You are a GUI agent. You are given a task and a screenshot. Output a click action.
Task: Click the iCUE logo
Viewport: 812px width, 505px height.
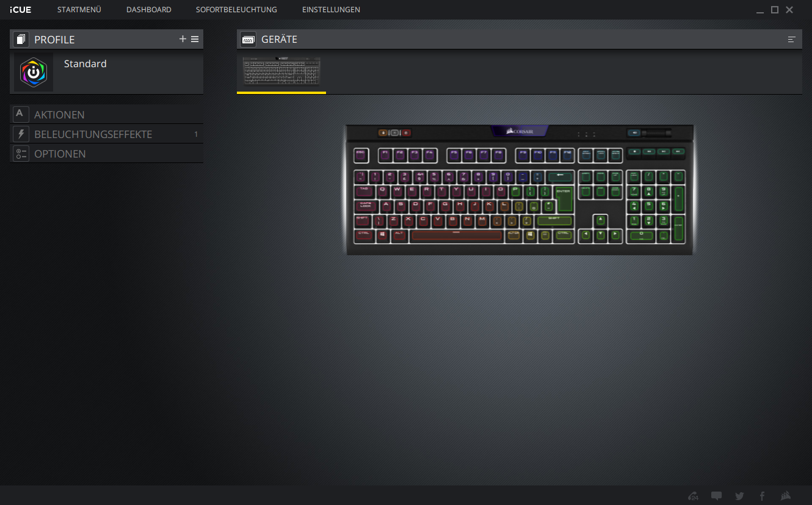pos(20,10)
